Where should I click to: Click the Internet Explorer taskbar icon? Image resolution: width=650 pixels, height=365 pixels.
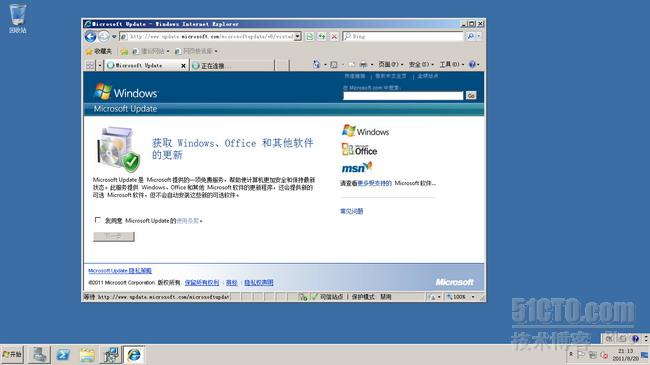click(134, 355)
